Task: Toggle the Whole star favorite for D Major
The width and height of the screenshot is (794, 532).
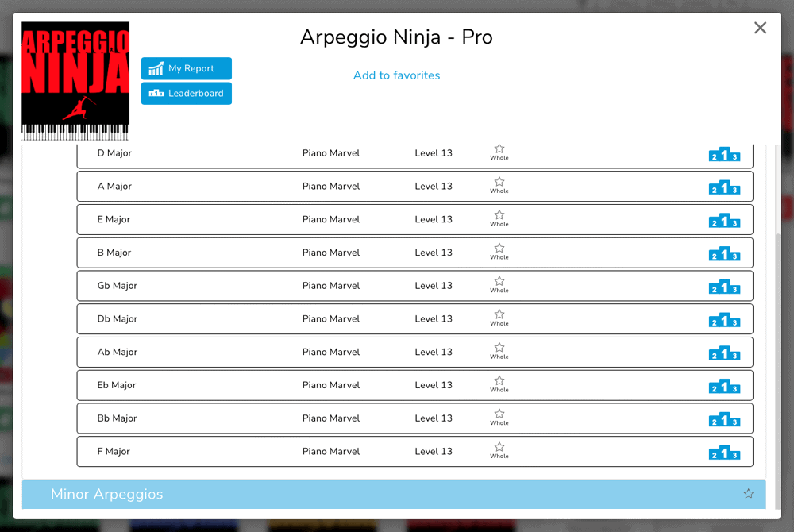Action: click(x=499, y=149)
